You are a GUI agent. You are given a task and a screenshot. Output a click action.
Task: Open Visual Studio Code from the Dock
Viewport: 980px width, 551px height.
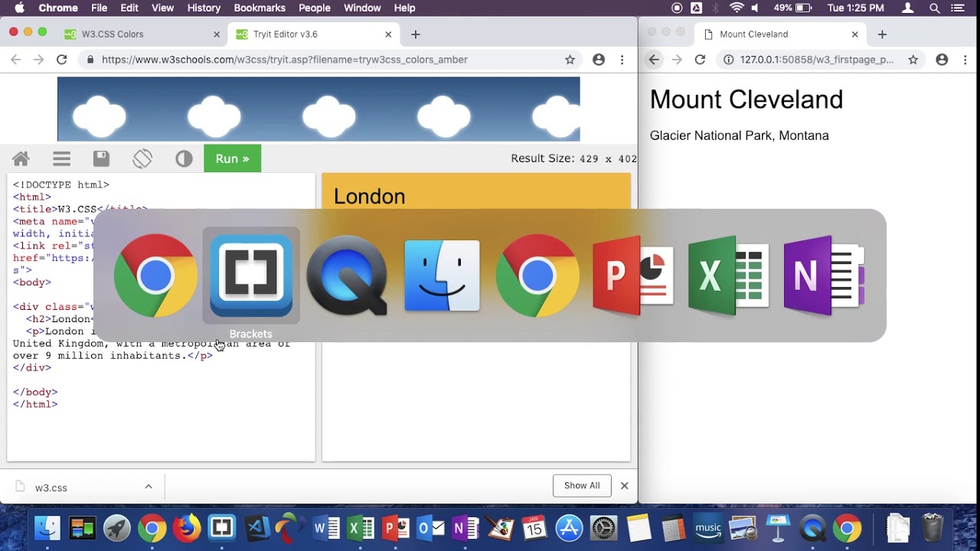[x=257, y=528]
